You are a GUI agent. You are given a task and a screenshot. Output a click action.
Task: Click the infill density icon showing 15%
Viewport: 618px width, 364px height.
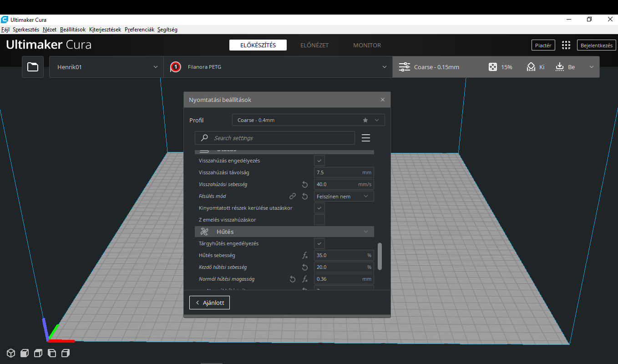(493, 67)
